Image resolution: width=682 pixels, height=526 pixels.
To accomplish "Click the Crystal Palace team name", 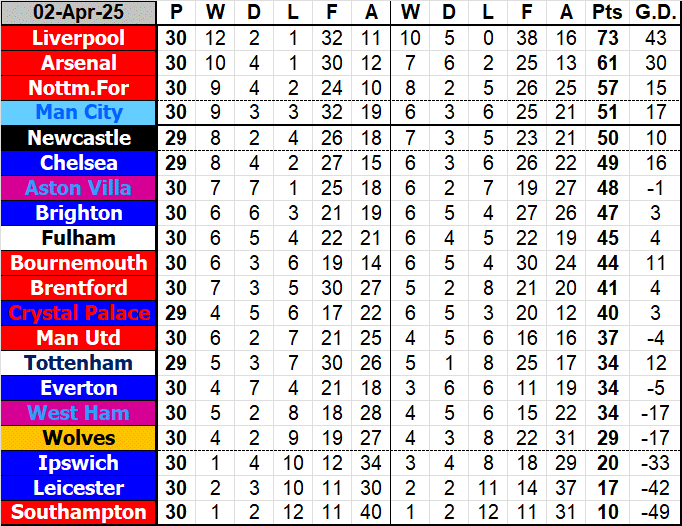I will coord(79,313).
